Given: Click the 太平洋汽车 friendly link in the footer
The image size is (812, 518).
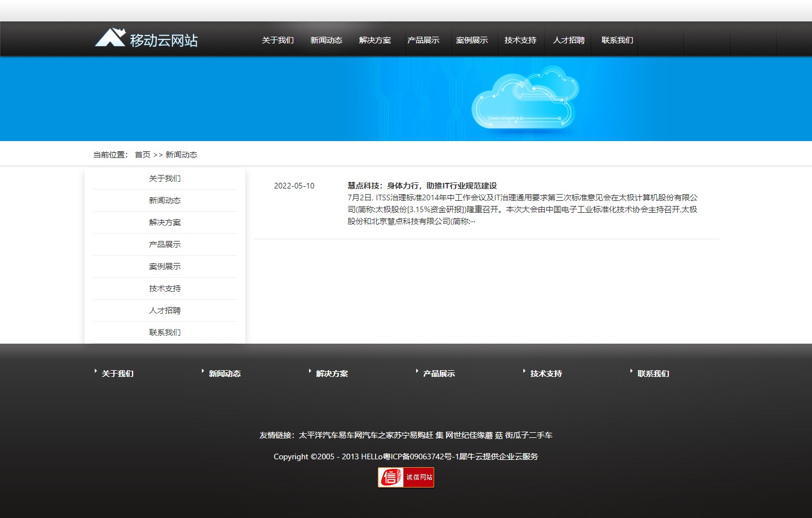Looking at the screenshot, I should click(x=314, y=435).
